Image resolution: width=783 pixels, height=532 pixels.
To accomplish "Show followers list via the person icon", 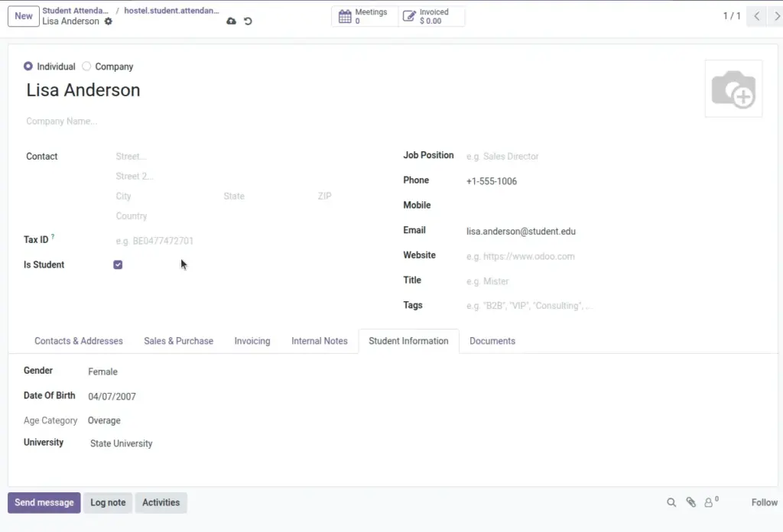I will [710, 502].
